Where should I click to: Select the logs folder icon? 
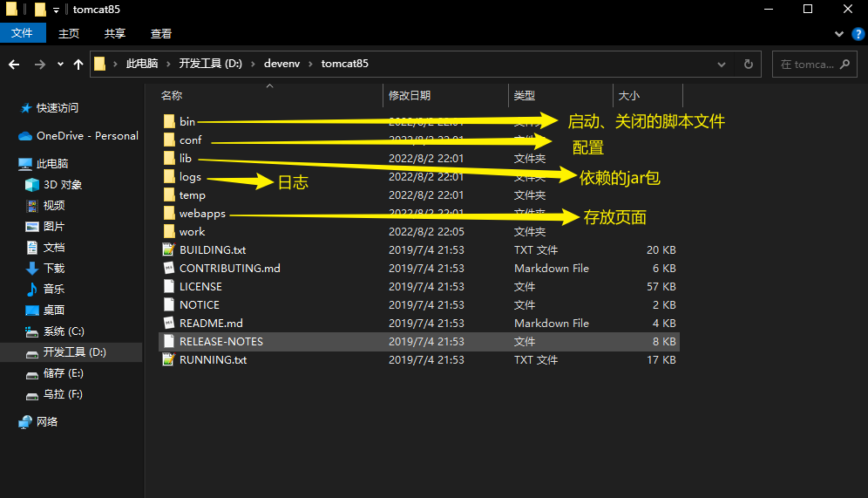(x=169, y=176)
